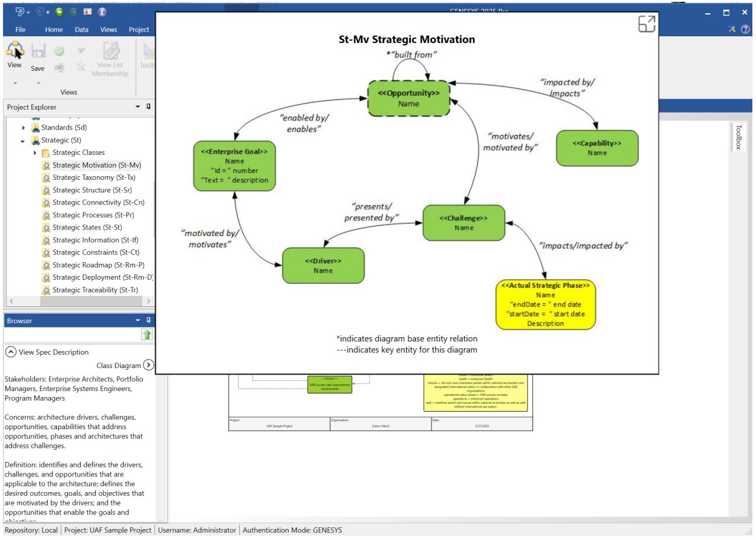Click the green up arrow in Browser panel
Image resolution: width=756 pixels, height=540 pixels.
[147, 334]
